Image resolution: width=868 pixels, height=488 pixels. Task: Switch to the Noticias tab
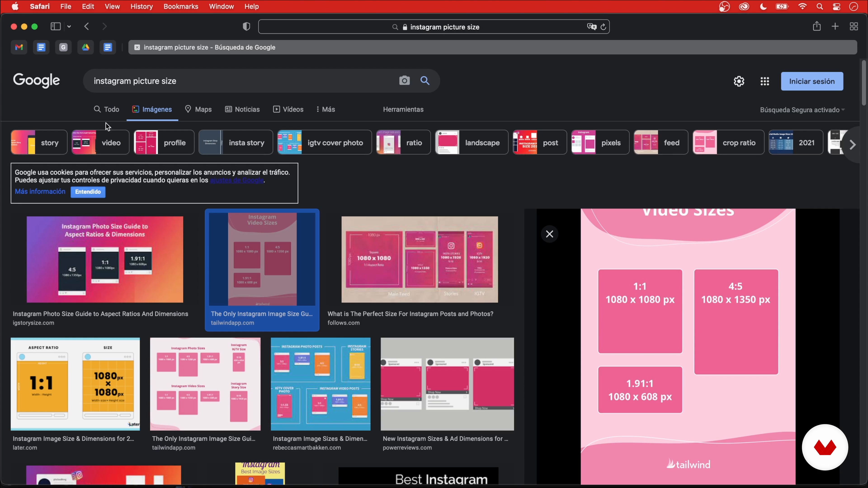(x=242, y=109)
